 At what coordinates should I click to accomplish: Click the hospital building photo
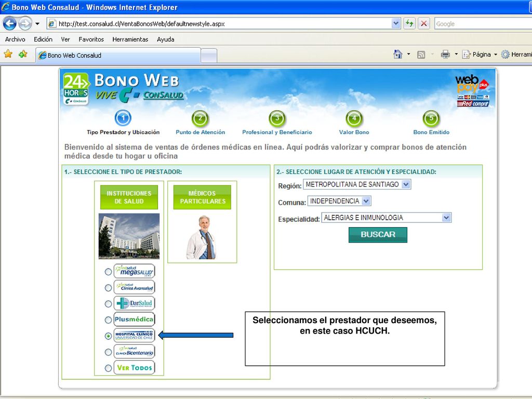[x=129, y=236]
